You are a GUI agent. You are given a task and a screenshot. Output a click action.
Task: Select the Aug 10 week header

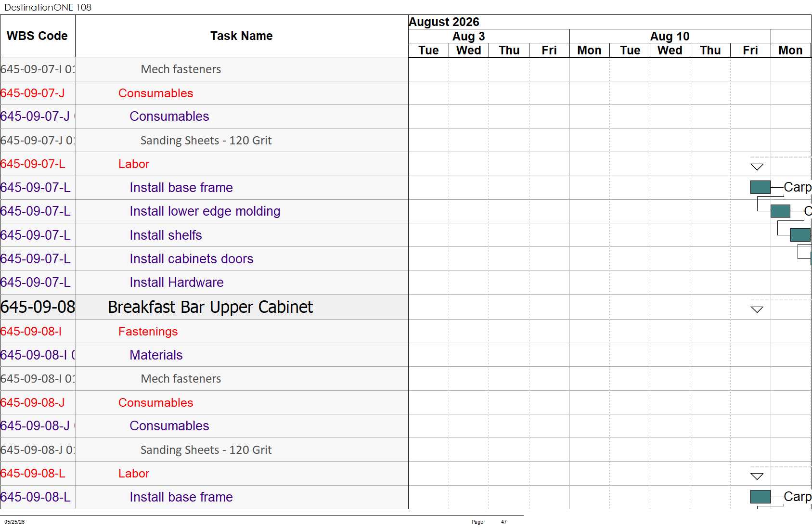(670, 37)
